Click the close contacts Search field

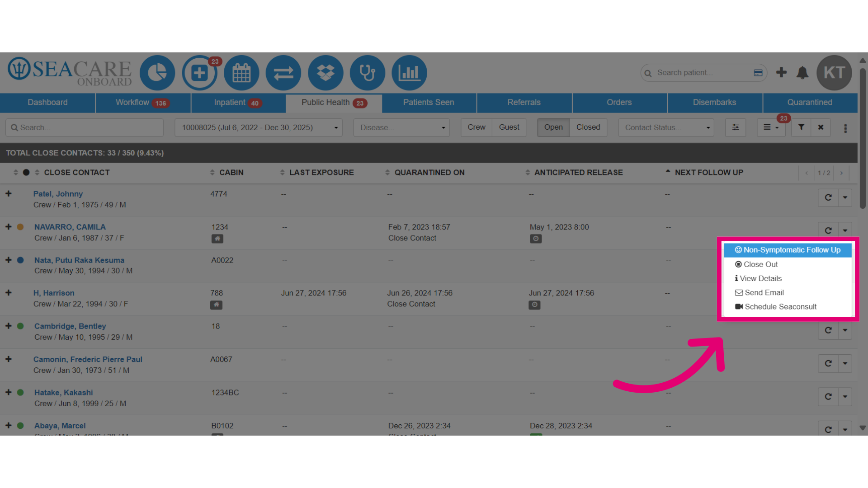point(85,127)
